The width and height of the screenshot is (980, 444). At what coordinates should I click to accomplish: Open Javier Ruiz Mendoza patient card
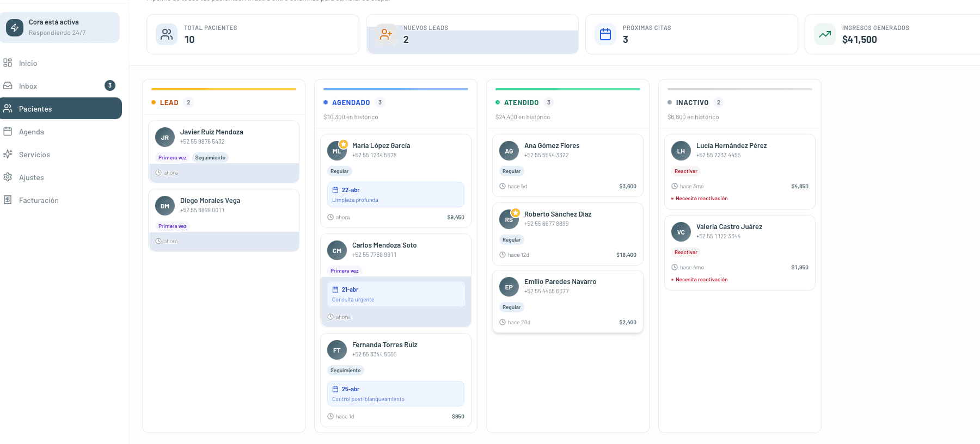tap(224, 152)
